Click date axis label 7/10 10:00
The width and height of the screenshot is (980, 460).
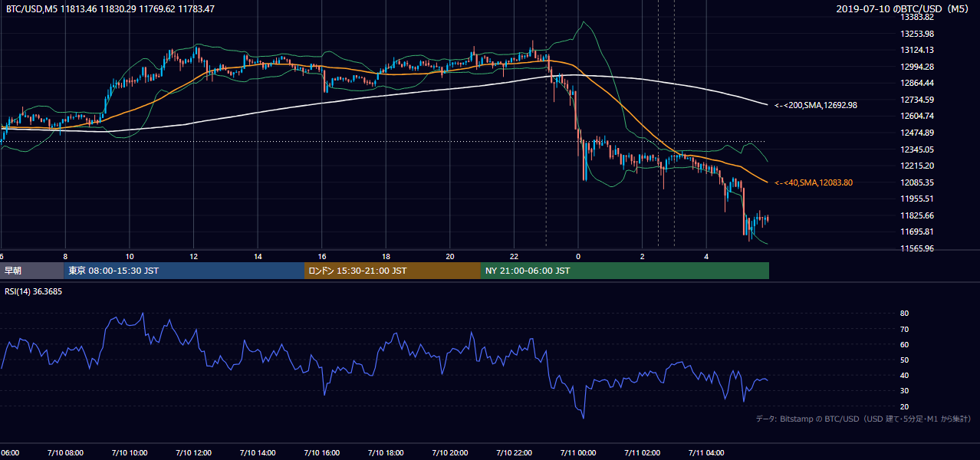pyautogui.click(x=129, y=453)
